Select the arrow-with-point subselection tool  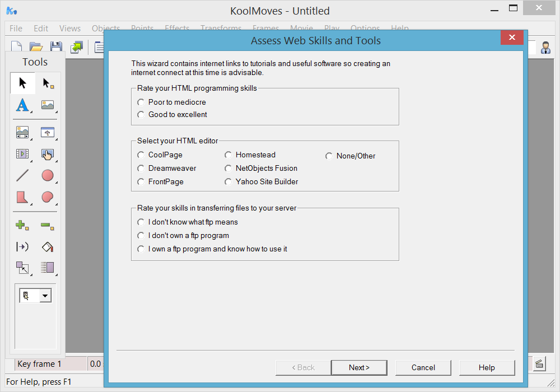tap(48, 83)
